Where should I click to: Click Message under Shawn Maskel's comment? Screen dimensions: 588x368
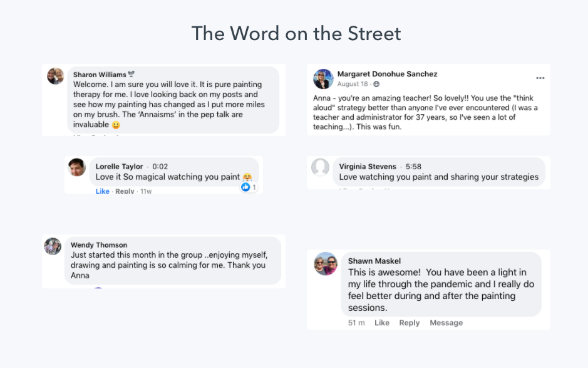click(446, 323)
